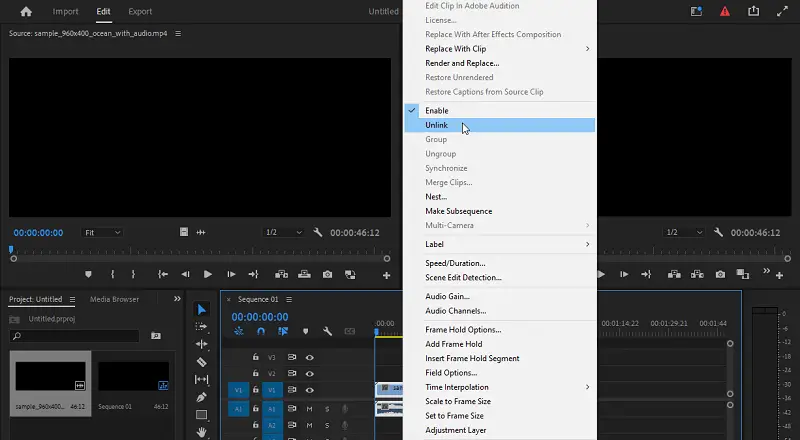Toggle V1 source patching button
800x440 pixels.
[x=238, y=390]
